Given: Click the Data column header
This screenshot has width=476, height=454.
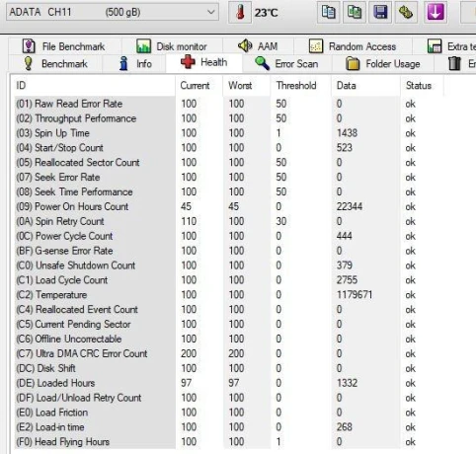Looking at the screenshot, I should click(365, 86).
